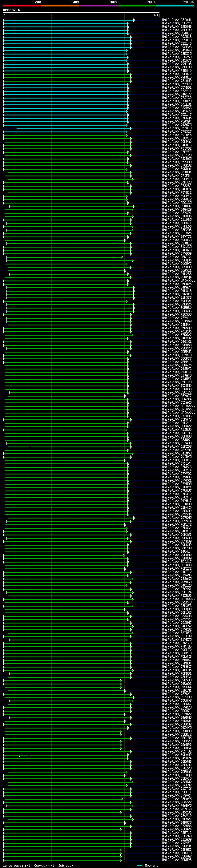The width and height of the screenshot is (197, 868).
Task: Open UniRef100_Q0PQH0 hit
Action: (176, 555)
